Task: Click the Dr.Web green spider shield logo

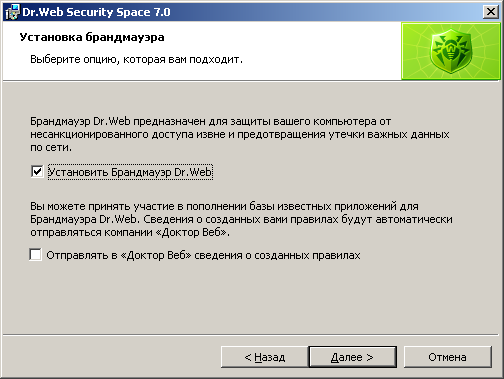Action: click(x=451, y=51)
